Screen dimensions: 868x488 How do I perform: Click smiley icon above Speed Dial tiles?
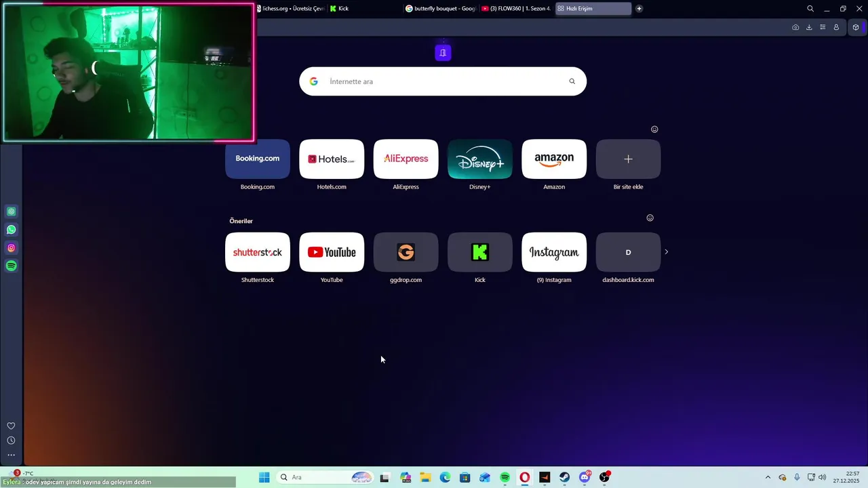pos(654,129)
